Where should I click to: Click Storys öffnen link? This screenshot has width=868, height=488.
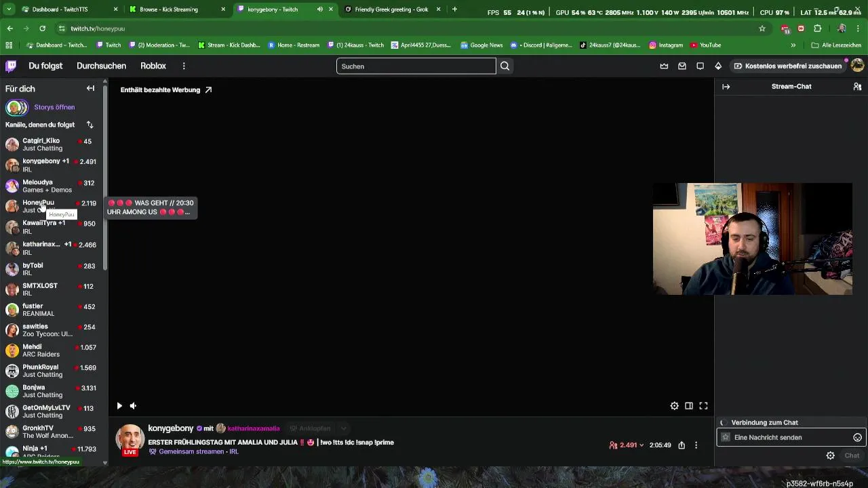pos(54,107)
